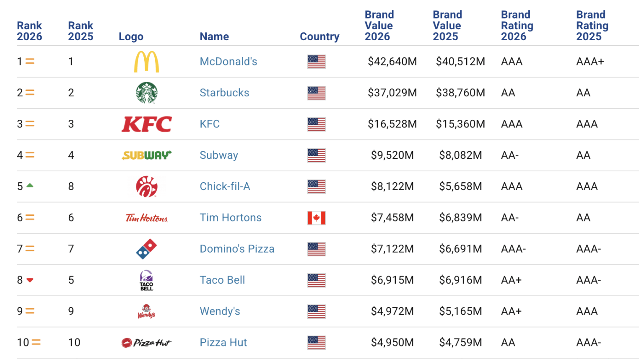Sort by the Rank 2026 column header
Screen dimensions: 644x359
pyautogui.click(x=29, y=31)
